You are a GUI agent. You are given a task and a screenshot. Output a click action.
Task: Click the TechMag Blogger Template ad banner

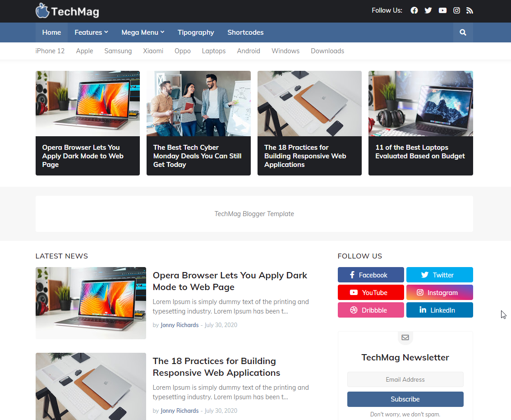pos(254,214)
